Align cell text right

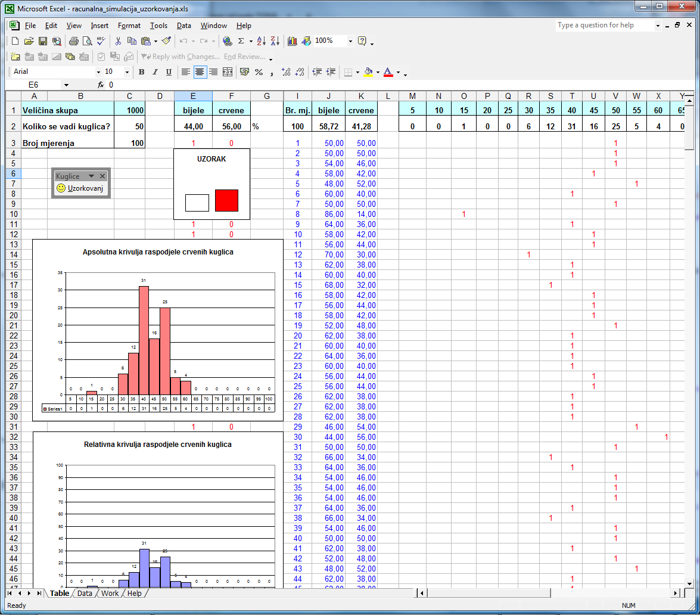tap(213, 72)
